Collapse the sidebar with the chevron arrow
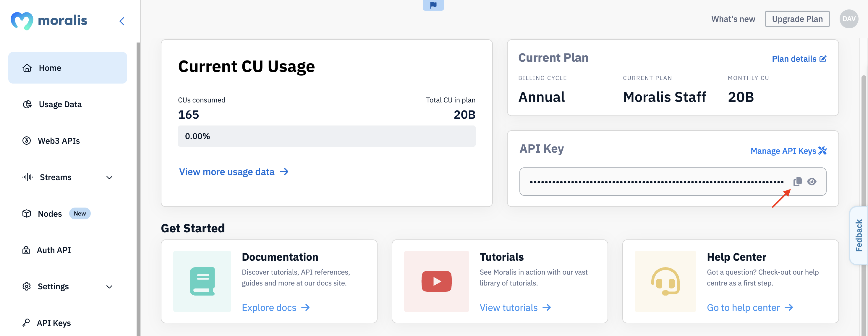This screenshot has height=336, width=868. pyautogui.click(x=122, y=21)
